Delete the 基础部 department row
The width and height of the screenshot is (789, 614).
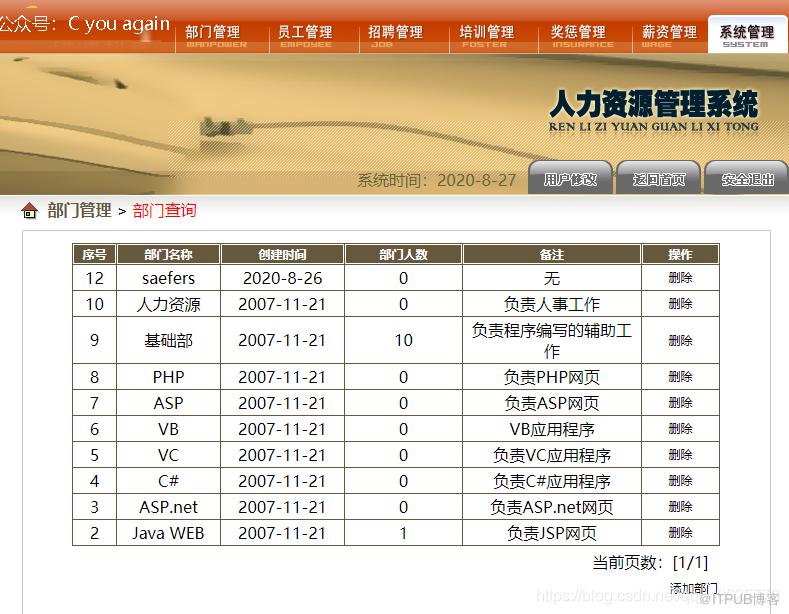coord(680,341)
